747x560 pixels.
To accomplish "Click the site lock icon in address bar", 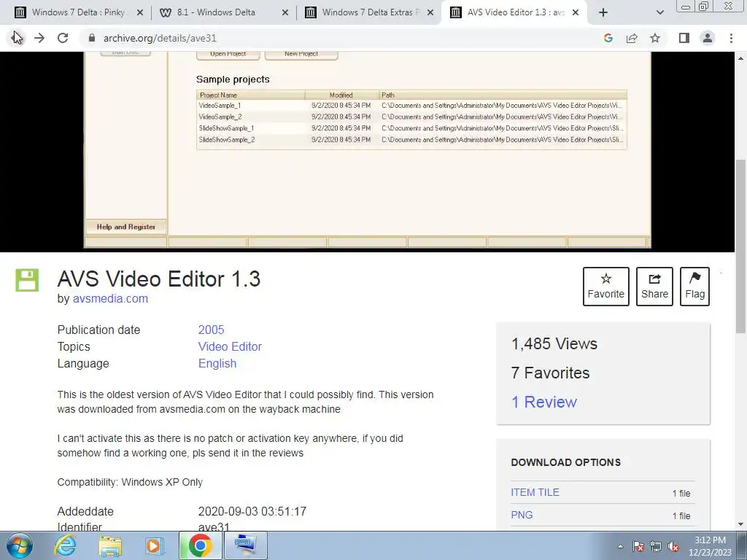I will (x=92, y=38).
